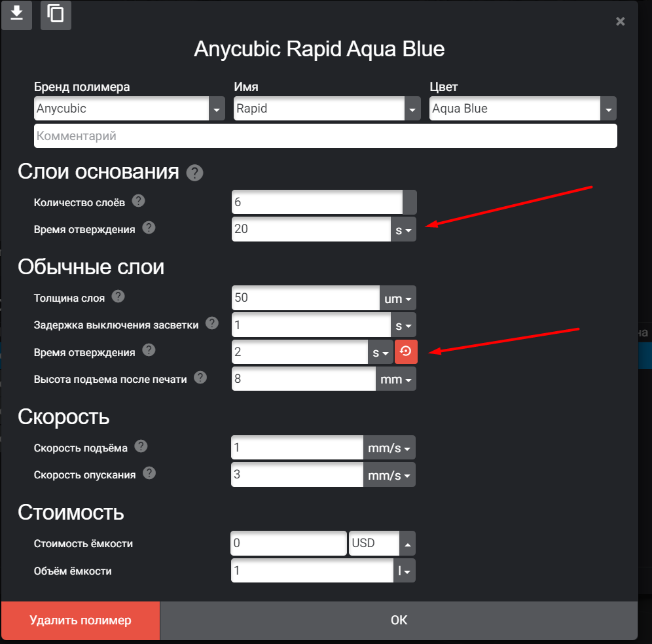This screenshot has width=652, height=644.
Task: Show help for Количество слоёв
Action: [139, 201]
